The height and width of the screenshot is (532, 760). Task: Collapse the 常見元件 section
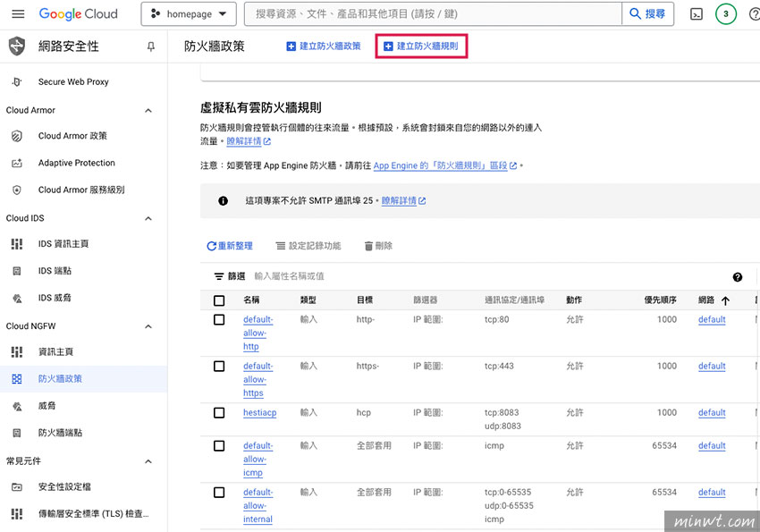tap(148, 461)
